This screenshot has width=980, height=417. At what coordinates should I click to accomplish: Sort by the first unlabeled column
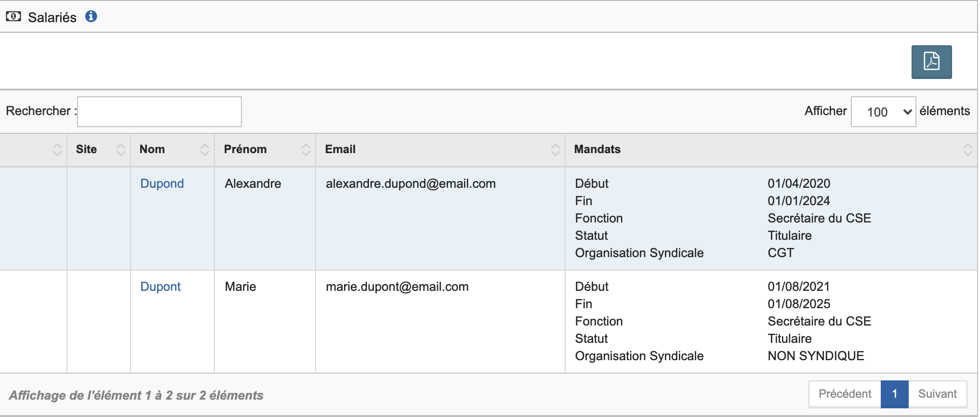(57, 150)
